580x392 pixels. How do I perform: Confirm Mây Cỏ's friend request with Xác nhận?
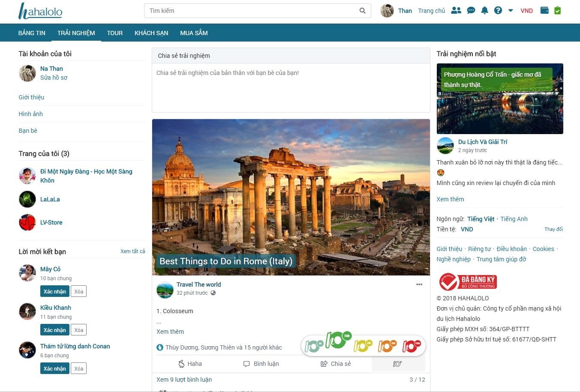pyautogui.click(x=54, y=291)
